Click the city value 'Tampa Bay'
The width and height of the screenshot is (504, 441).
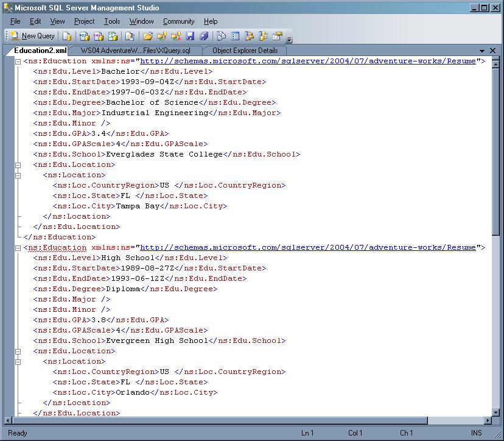point(138,206)
